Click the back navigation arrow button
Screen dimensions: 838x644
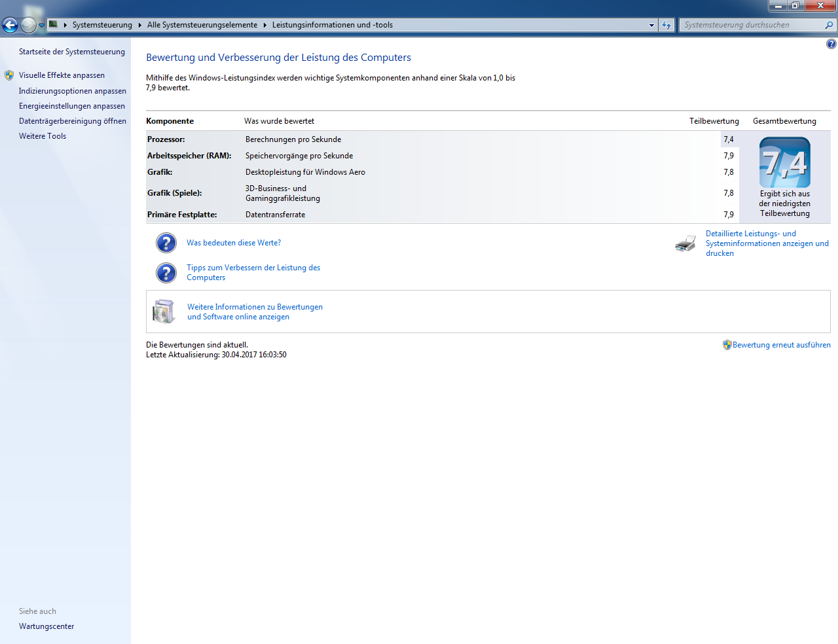tap(10, 25)
